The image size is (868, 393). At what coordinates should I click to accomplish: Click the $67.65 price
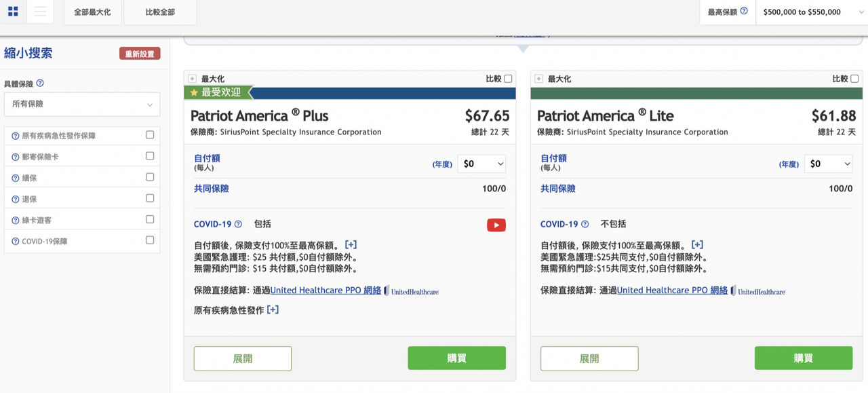click(x=487, y=116)
